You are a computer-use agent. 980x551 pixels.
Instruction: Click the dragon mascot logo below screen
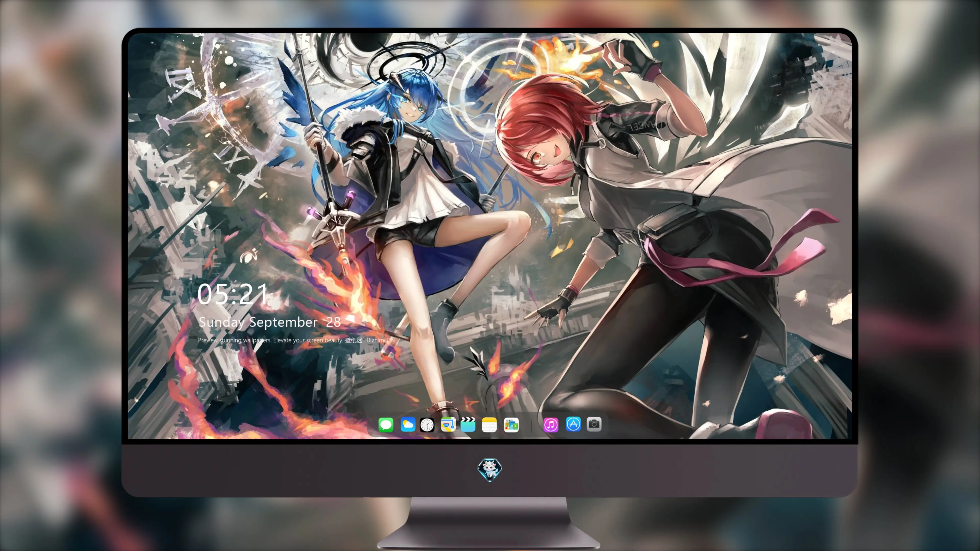click(x=490, y=470)
